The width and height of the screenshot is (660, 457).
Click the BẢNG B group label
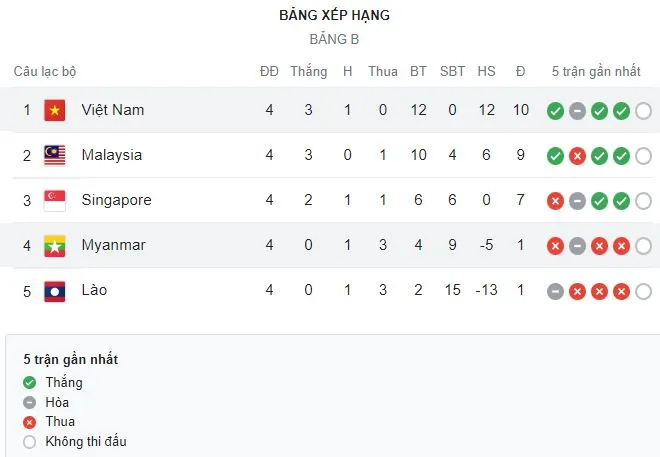[x=334, y=40]
